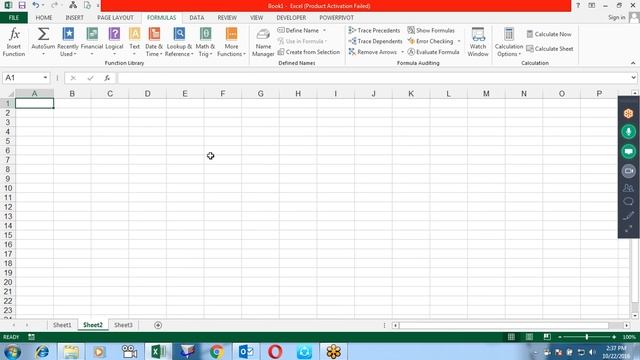This screenshot has width=640, height=360.
Task: Click Remove Arrows button
Action: (x=373, y=52)
